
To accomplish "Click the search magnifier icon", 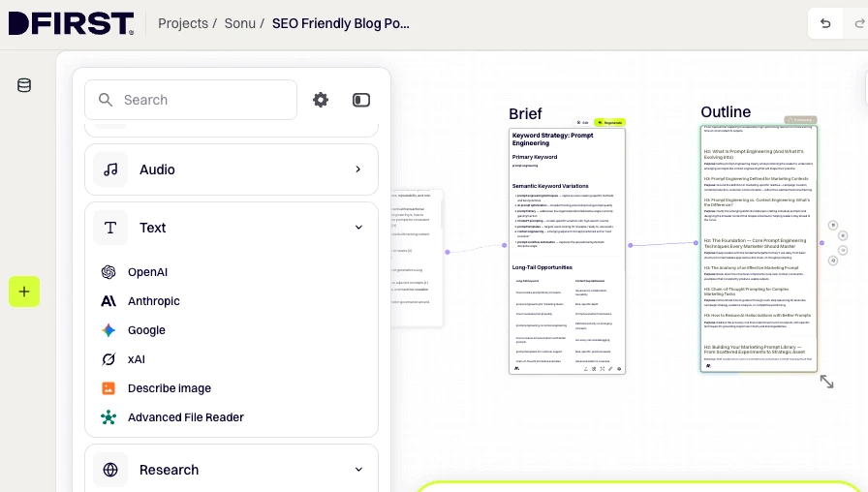I will [106, 100].
